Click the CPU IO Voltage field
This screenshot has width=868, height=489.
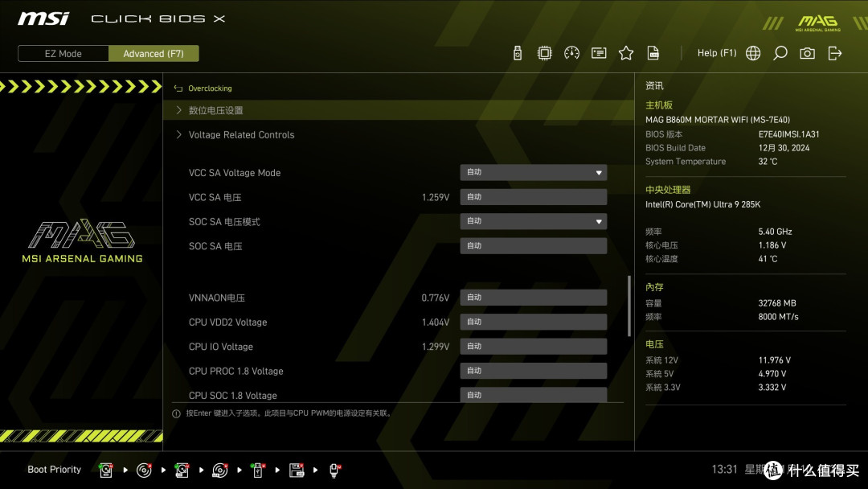click(x=533, y=346)
